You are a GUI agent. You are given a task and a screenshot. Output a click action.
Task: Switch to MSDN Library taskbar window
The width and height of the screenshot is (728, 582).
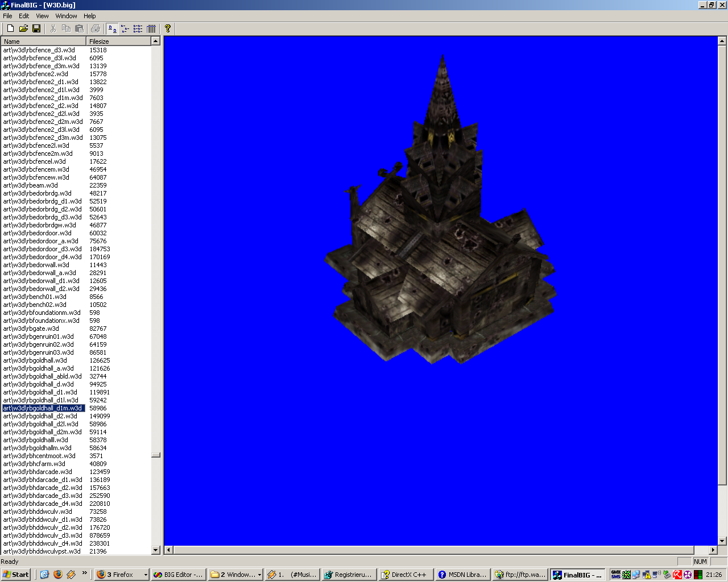point(462,575)
